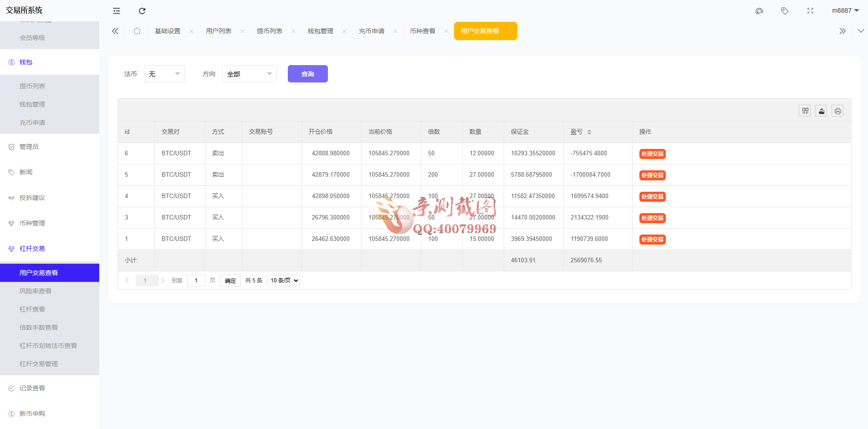
Task: Click the page number input field
Action: pyautogui.click(x=196, y=281)
